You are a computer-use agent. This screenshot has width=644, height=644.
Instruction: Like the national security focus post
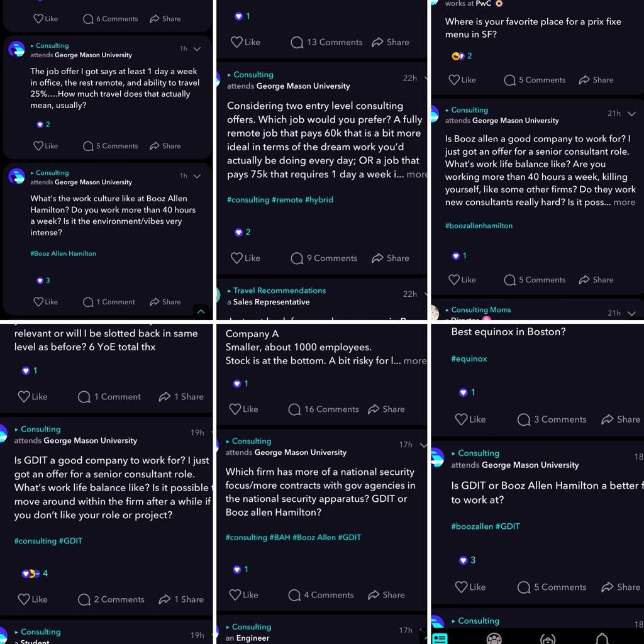click(243, 595)
